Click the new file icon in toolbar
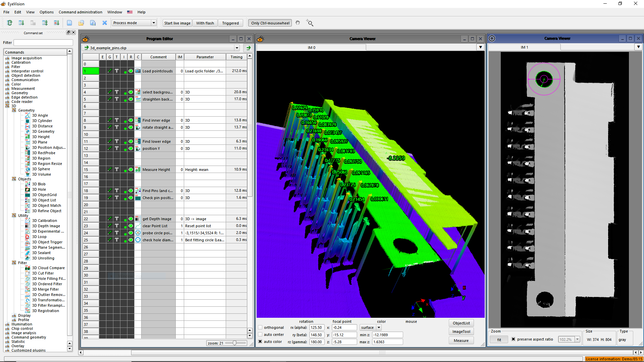The width and height of the screenshot is (644, 362). 69,23
